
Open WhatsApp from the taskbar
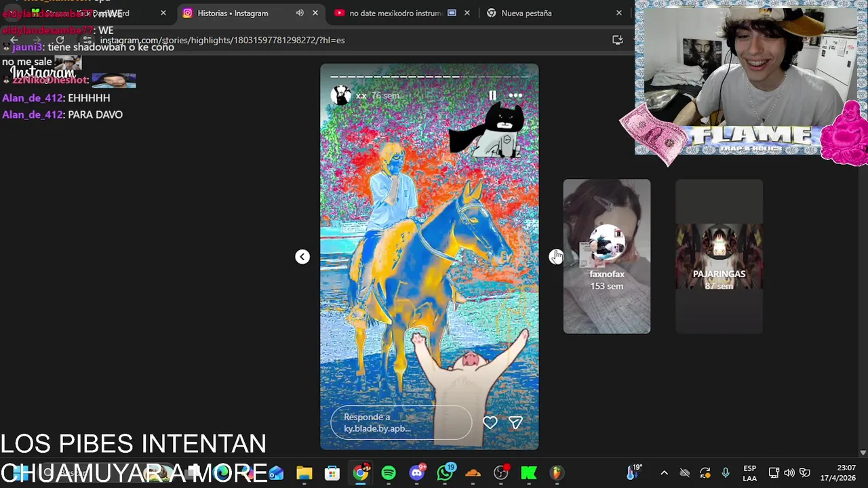(x=446, y=472)
